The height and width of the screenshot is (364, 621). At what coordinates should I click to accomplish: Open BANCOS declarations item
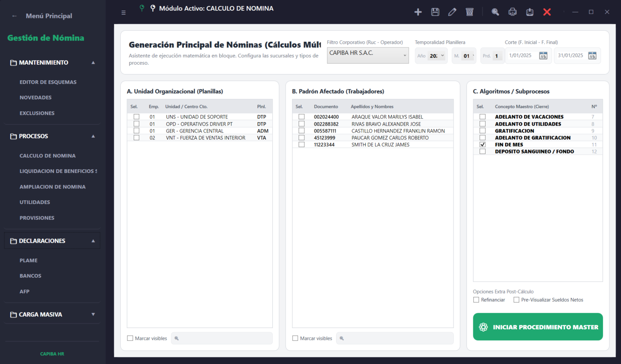coord(30,276)
